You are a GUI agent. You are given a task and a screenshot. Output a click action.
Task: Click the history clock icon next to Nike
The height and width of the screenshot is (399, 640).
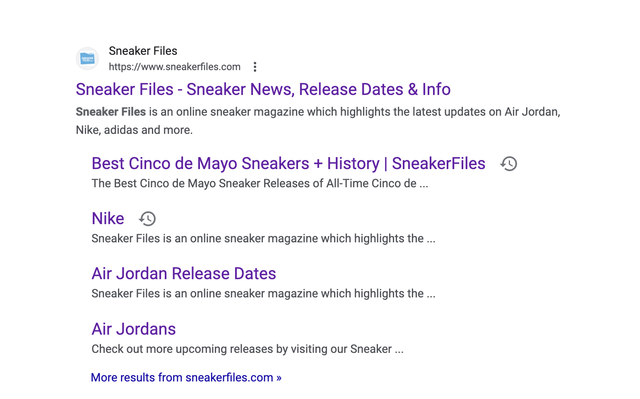(x=147, y=219)
